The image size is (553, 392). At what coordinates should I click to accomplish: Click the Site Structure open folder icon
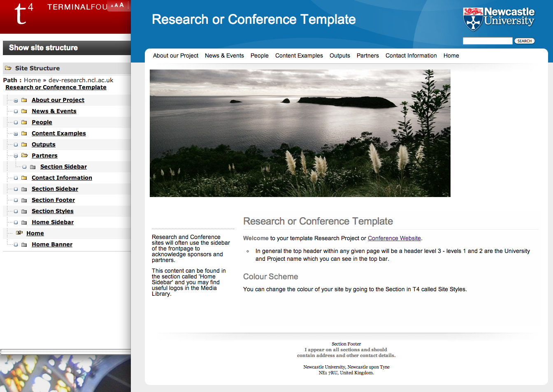8,68
